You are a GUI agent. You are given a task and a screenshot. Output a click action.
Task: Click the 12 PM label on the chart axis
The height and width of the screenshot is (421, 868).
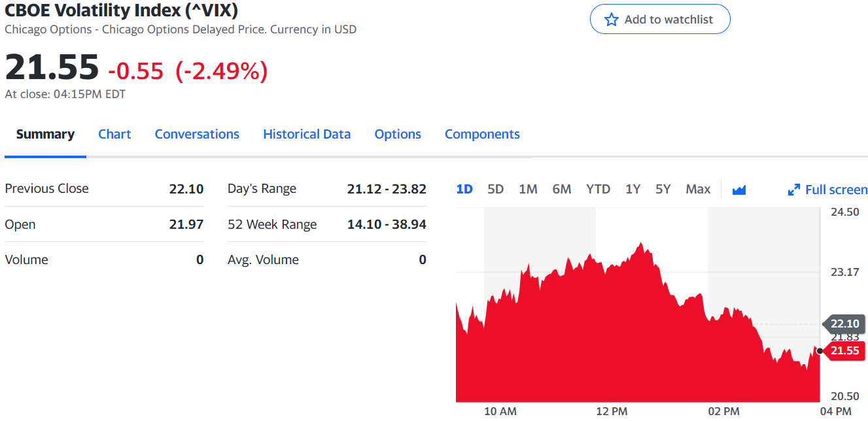click(x=612, y=411)
